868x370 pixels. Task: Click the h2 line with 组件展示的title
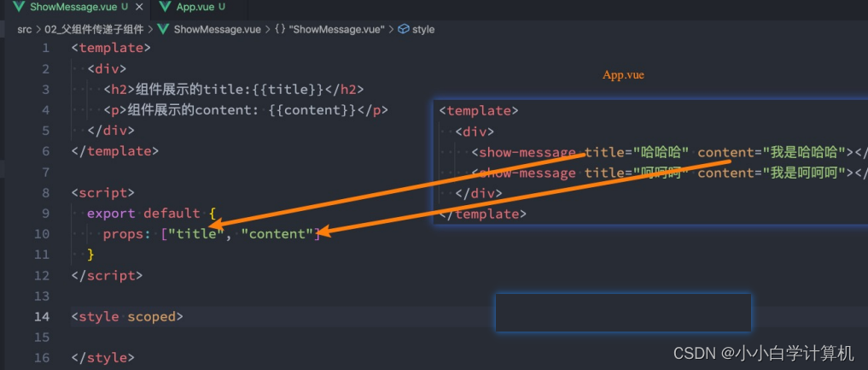234,90
